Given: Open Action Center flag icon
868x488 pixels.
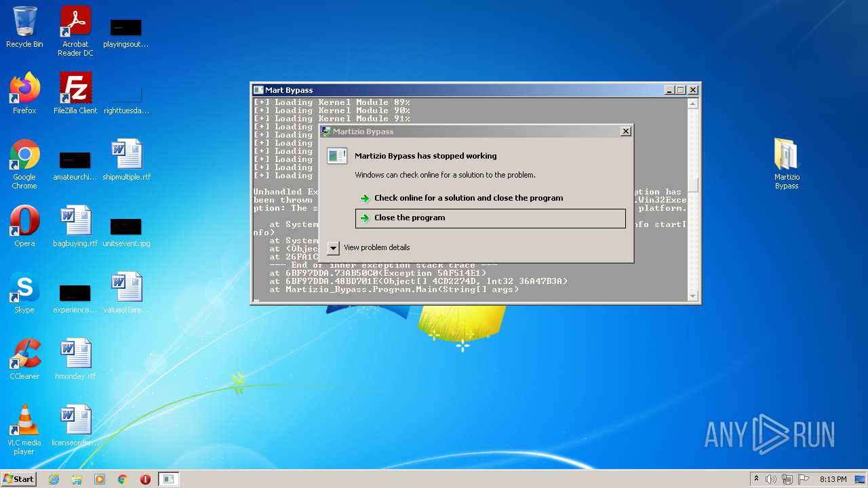Looking at the screenshot, I should pos(803,479).
